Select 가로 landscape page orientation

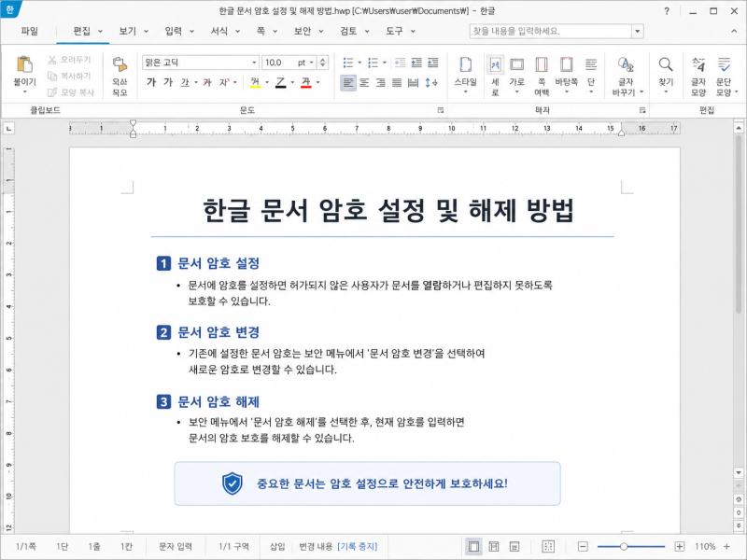tap(517, 75)
